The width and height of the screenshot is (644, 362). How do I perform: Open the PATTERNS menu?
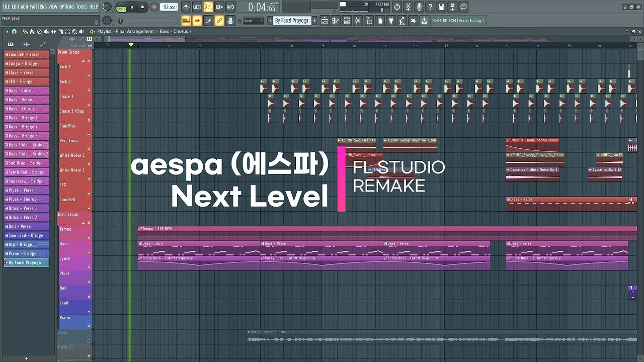coord(38,7)
